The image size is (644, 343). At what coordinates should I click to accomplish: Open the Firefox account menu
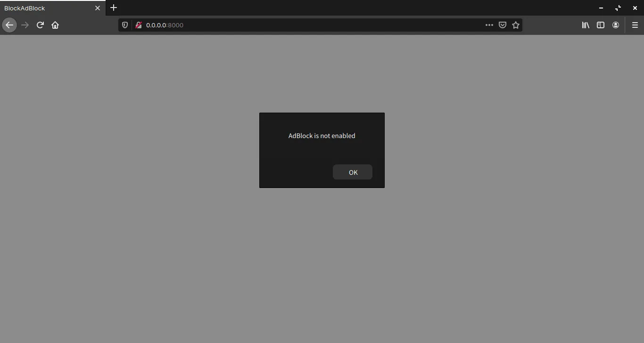point(616,25)
